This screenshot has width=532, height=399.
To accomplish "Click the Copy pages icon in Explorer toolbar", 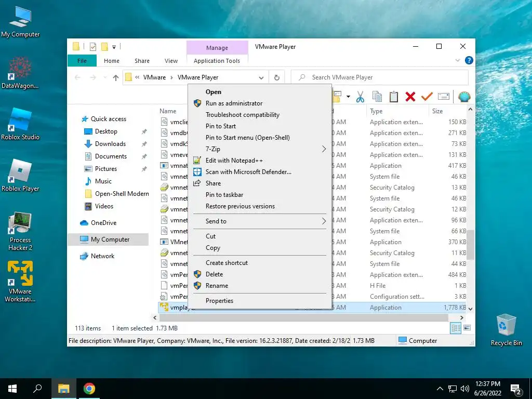I will 377,97.
